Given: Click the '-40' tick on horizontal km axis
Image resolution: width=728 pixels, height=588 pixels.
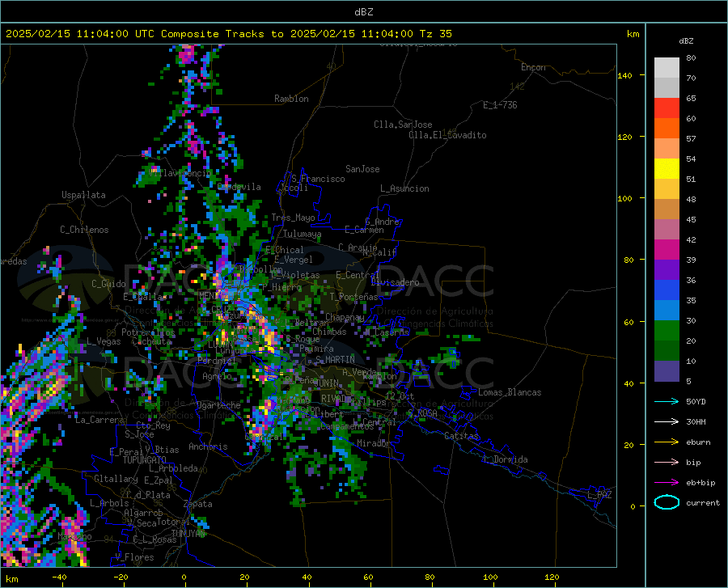Looking at the screenshot, I should 59,577.
